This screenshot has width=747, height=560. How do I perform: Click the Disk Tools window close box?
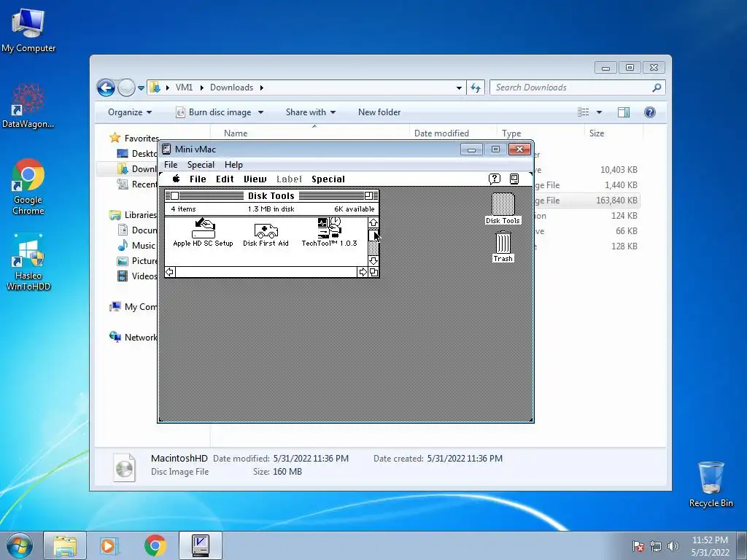[175, 195]
